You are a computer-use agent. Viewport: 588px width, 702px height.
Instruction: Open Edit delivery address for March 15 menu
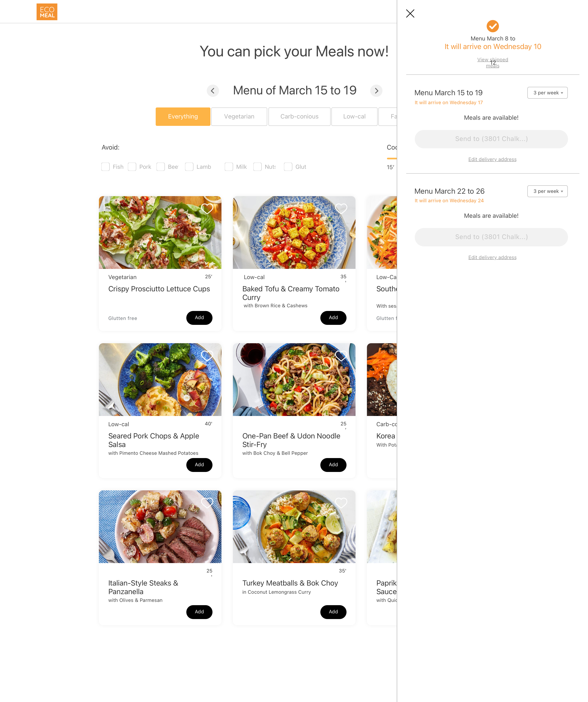coord(492,159)
